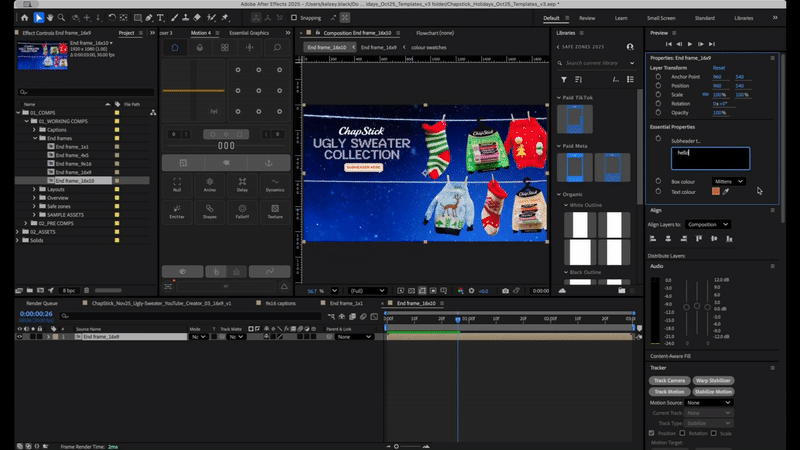This screenshot has width=800, height=450.
Task: Toggle Anchor Point stopwatch
Action: tap(658, 77)
